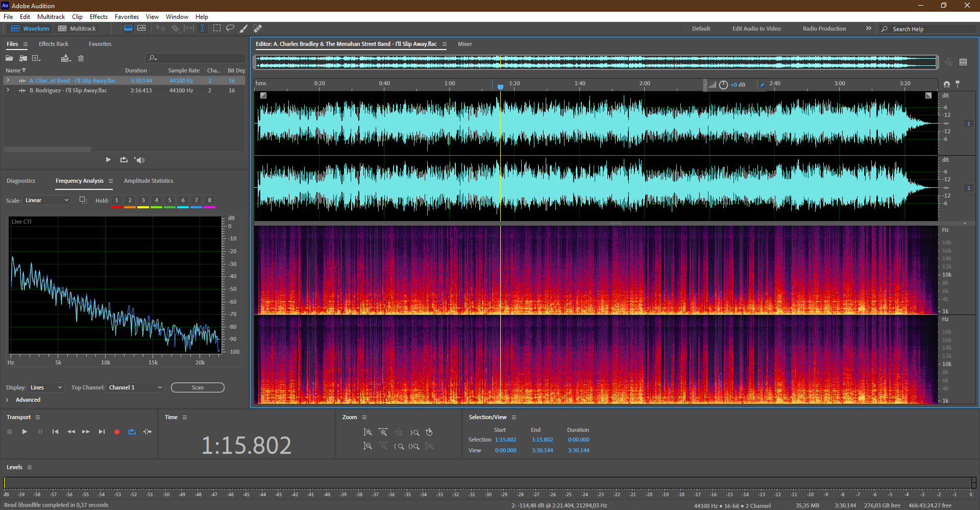This screenshot has height=510, width=980.
Task: Click Zoom Out Amplitude icon
Action: coord(367,446)
